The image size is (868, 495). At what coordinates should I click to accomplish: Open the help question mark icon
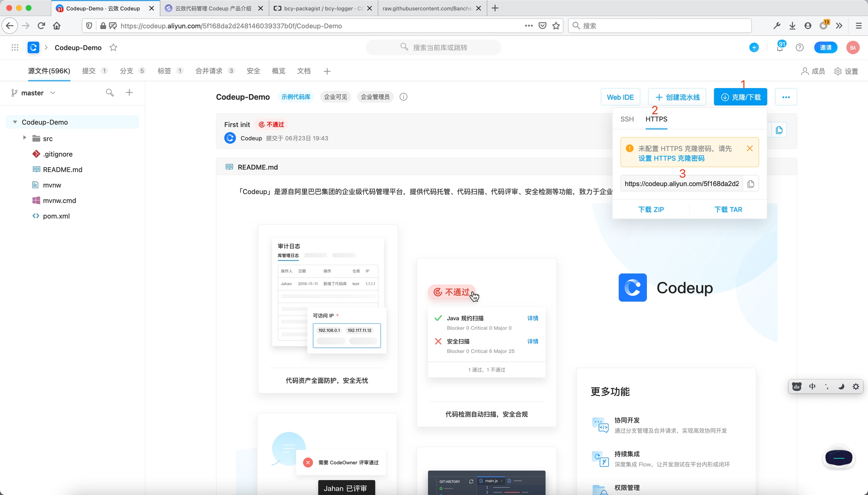point(799,47)
